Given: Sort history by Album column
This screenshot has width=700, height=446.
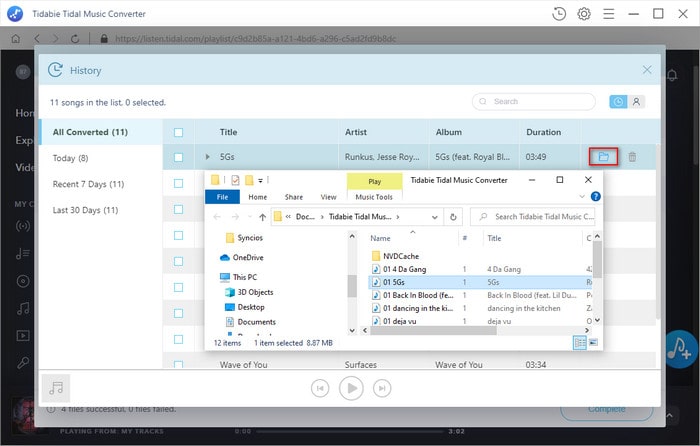Looking at the screenshot, I should (x=449, y=132).
